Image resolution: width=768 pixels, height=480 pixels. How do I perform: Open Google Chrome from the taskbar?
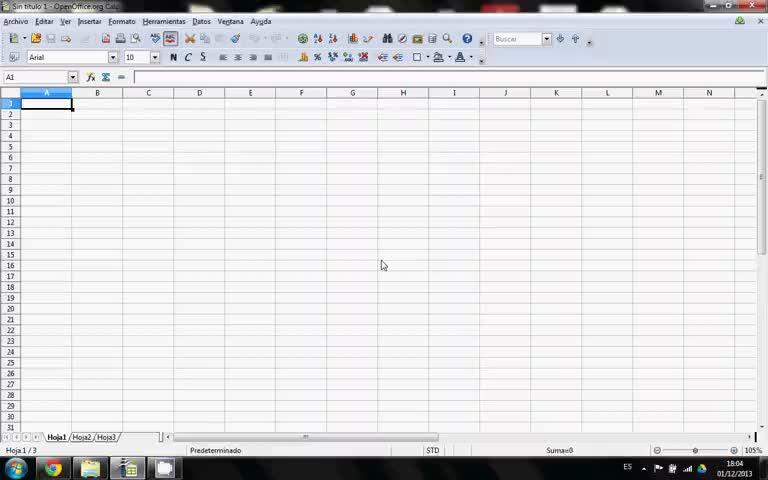click(53, 469)
